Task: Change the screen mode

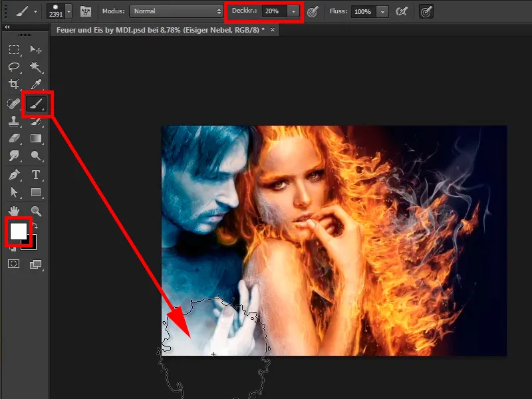Action: pyautogui.click(x=36, y=264)
